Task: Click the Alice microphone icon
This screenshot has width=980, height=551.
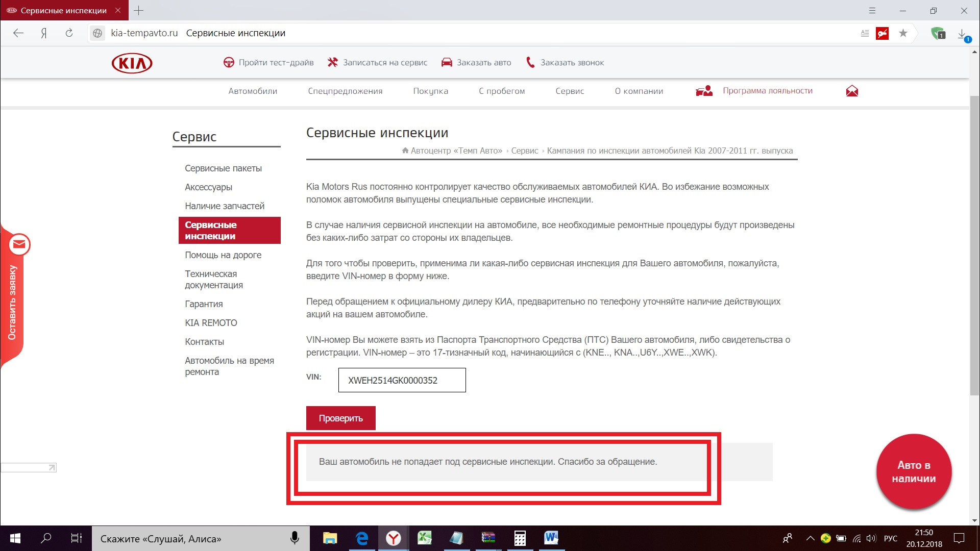Action: (x=295, y=538)
